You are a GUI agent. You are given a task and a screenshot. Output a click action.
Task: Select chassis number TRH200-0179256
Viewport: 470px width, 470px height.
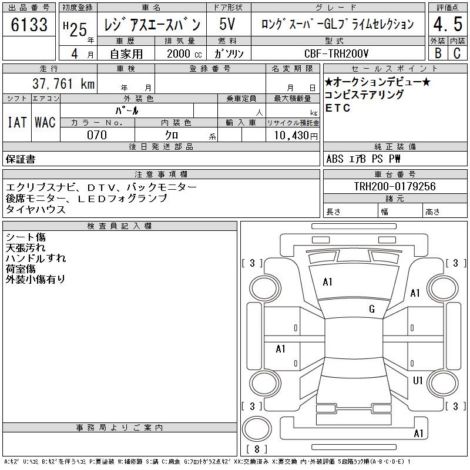click(395, 186)
